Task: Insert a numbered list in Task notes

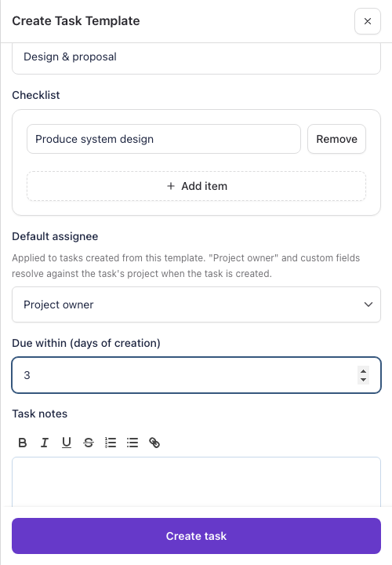Action: pyautogui.click(x=111, y=443)
